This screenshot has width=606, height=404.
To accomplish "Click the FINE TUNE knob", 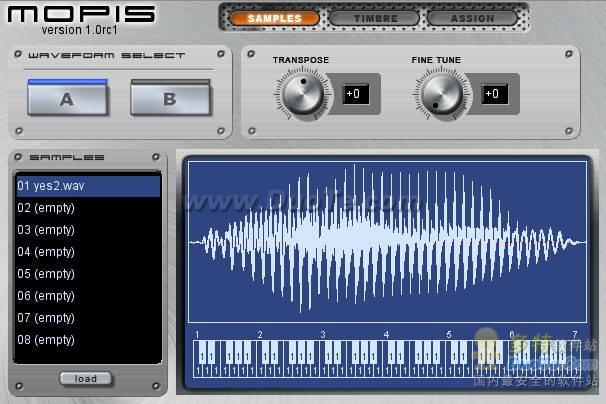I will [442, 94].
